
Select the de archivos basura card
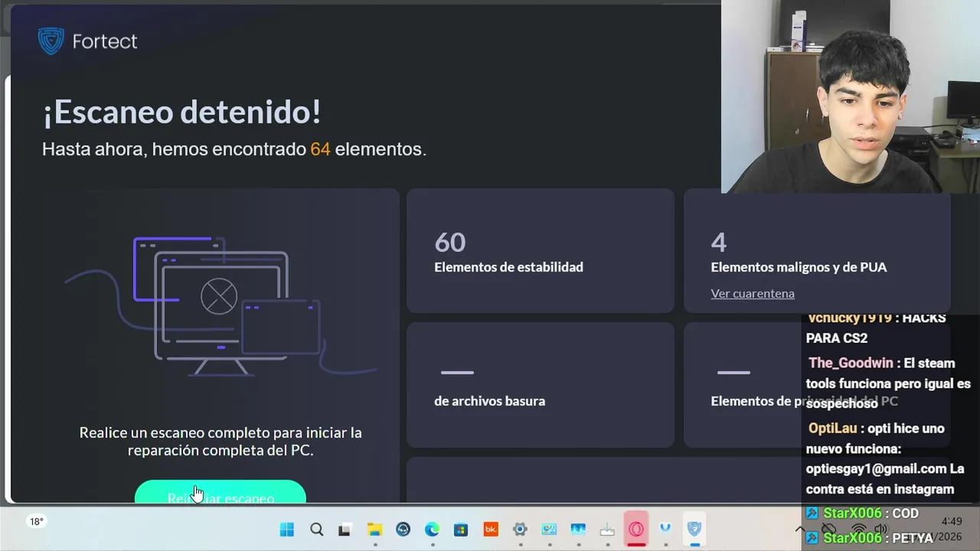(541, 385)
